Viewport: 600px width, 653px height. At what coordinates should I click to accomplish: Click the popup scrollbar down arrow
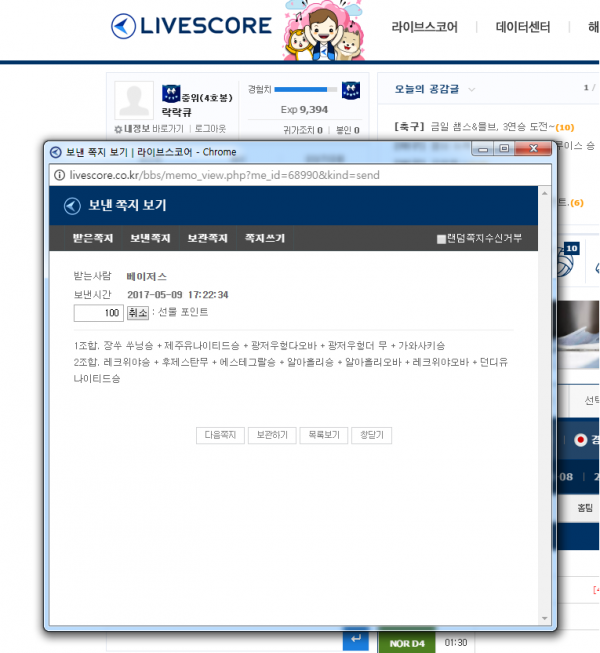tap(545, 618)
